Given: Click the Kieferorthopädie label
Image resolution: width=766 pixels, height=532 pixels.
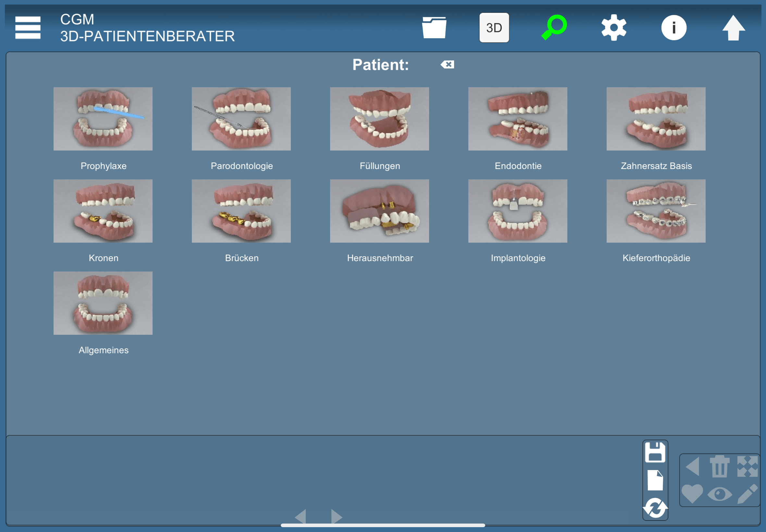Looking at the screenshot, I should click(x=656, y=258).
